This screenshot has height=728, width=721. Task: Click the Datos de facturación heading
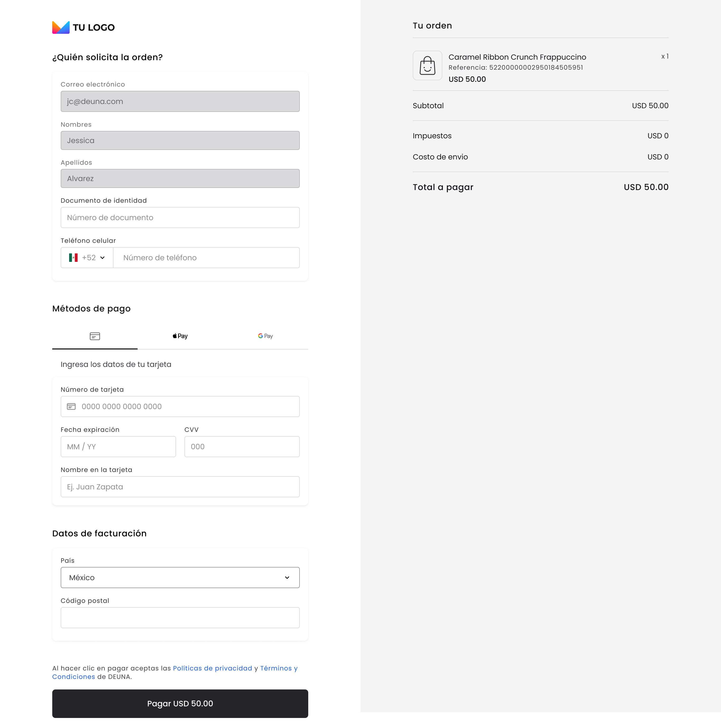[99, 533]
